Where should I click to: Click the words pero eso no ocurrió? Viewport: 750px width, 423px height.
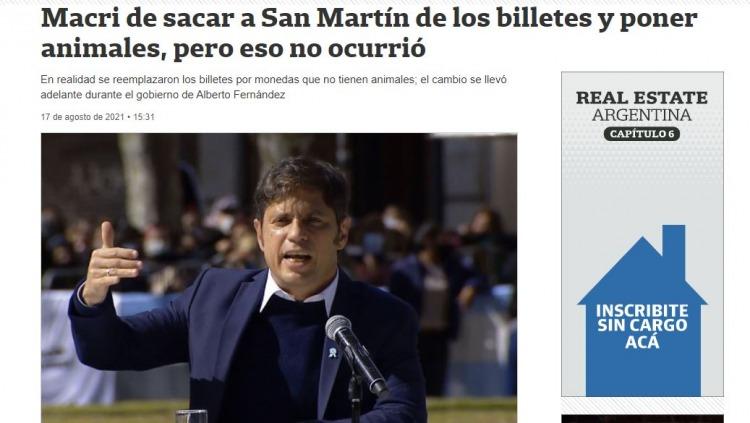click(299, 48)
